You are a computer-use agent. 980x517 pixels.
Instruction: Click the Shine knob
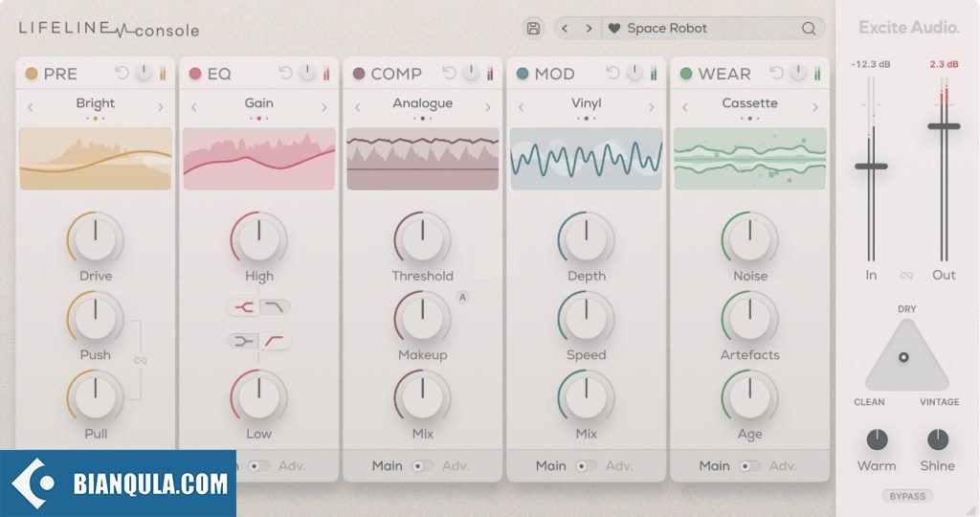coord(938,440)
